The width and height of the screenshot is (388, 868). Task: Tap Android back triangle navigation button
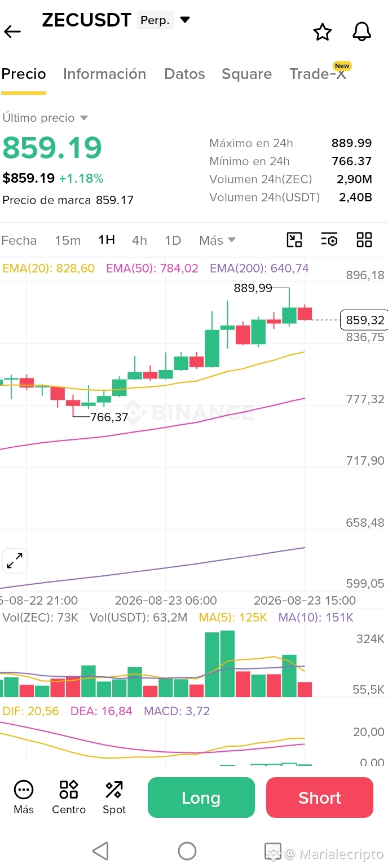100,851
